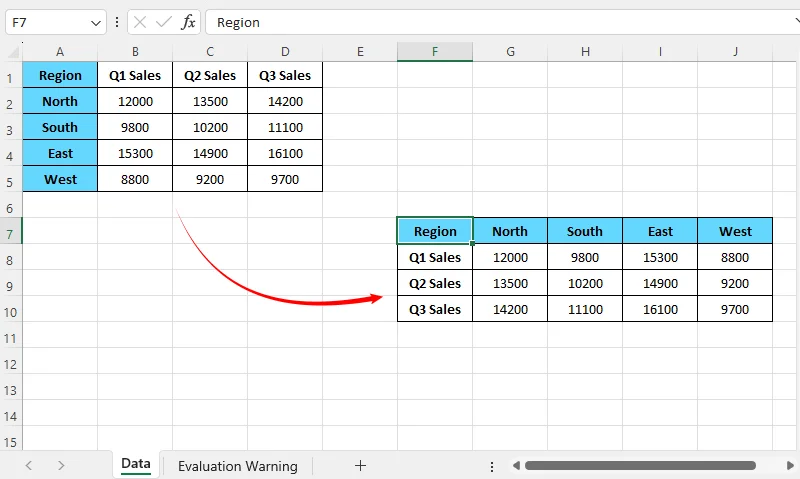Select column J header
This screenshot has width=800, height=479.
(x=735, y=52)
